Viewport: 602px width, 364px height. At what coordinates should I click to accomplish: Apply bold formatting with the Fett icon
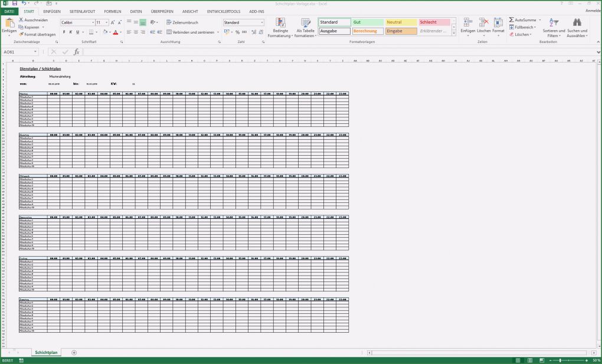64,32
